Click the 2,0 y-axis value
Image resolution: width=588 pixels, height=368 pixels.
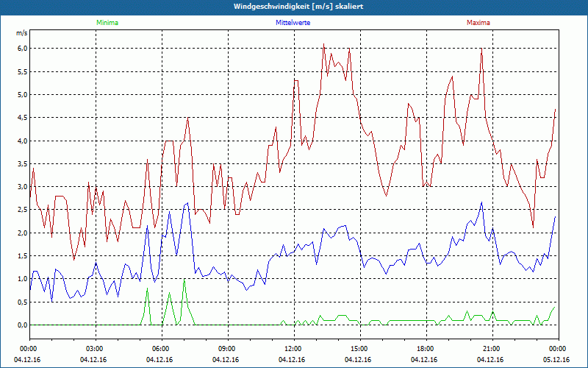click(23, 233)
